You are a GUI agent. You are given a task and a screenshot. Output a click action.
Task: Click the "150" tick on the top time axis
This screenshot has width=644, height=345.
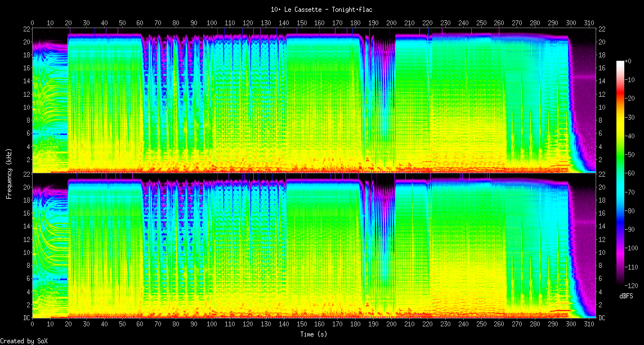pyautogui.click(x=302, y=23)
